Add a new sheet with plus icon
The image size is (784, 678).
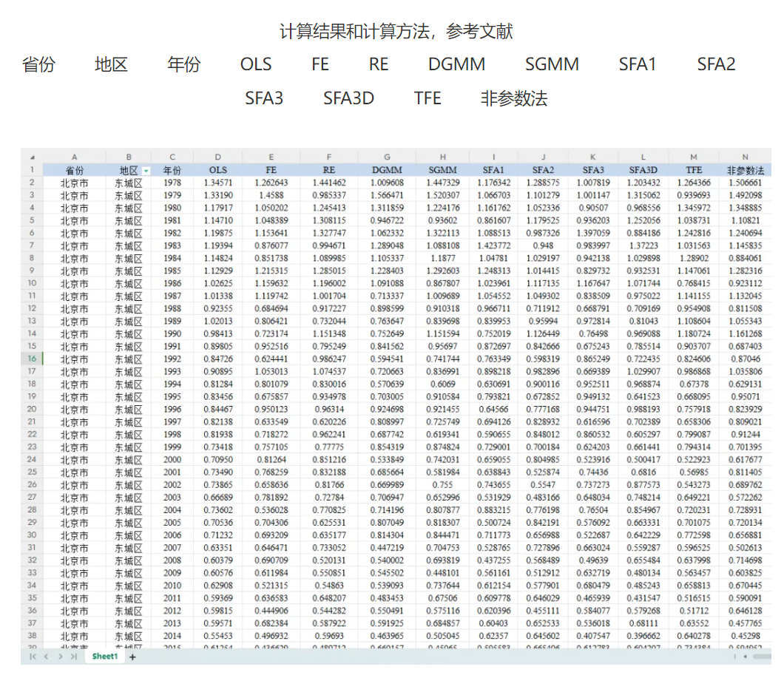point(133,657)
